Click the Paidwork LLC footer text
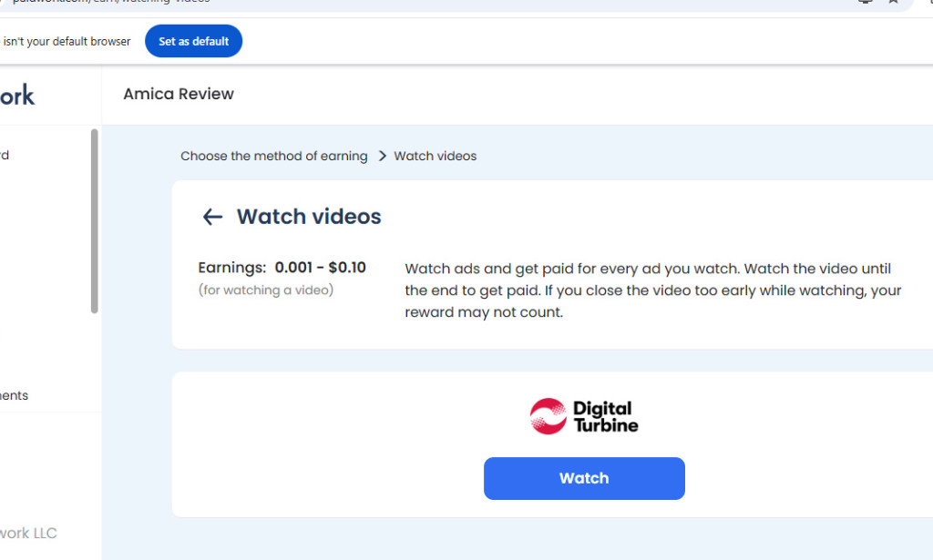Screen dimensions: 933x560 click(x=28, y=533)
